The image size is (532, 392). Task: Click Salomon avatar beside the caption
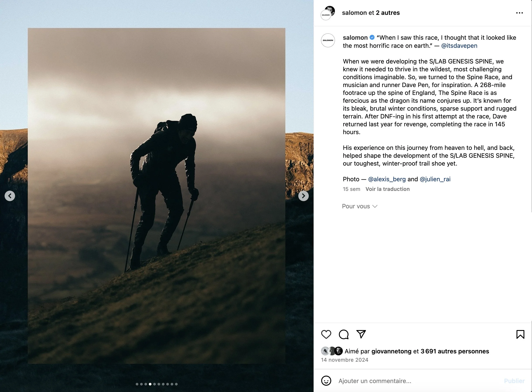328,40
